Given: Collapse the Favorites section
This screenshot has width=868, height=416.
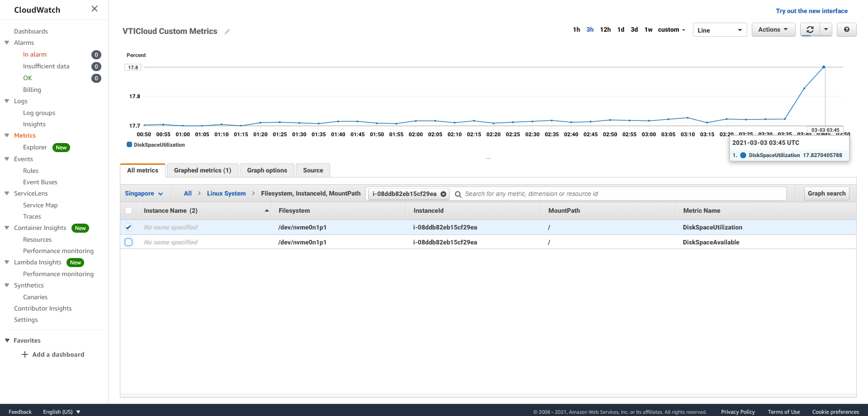Looking at the screenshot, I should pos(7,340).
